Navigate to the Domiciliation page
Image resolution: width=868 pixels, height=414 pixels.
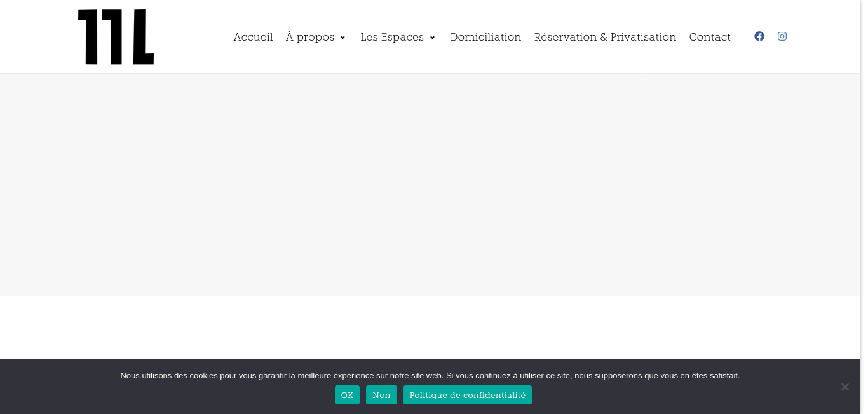485,37
